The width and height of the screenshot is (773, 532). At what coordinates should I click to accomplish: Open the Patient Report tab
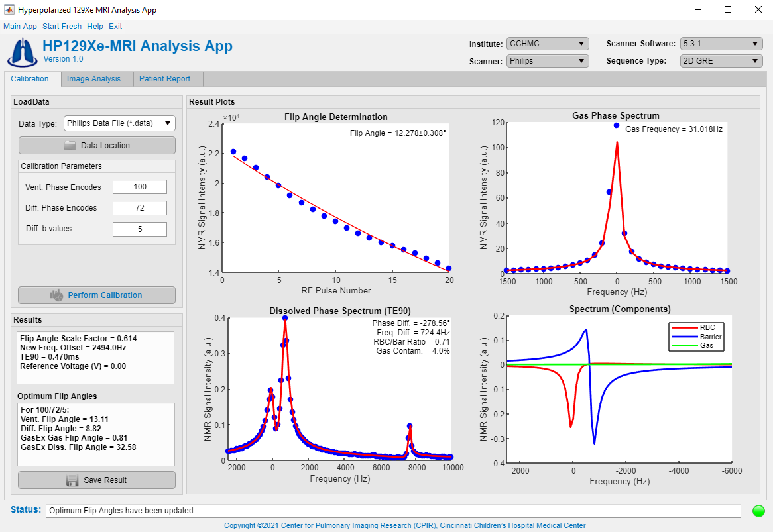(x=164, y=79)
